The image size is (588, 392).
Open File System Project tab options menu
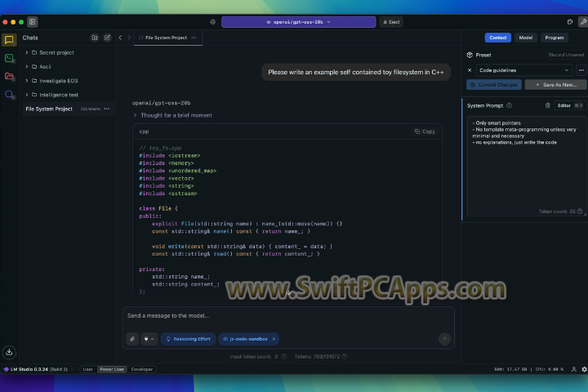click(194, 38)
